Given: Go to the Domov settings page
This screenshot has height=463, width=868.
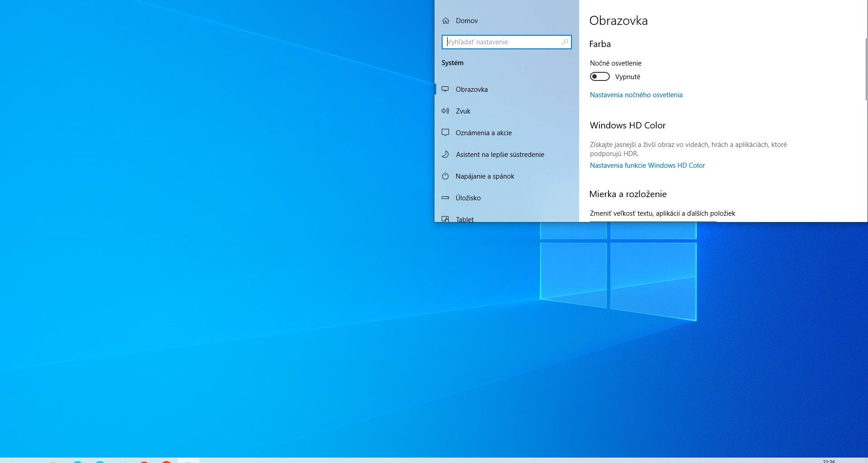Looking at the screenshot, I should point(467,21).
